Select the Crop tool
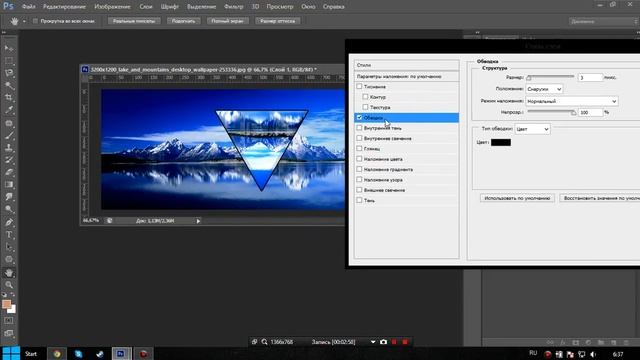Viewport: 640px width, 360px height. click(9, 98)
